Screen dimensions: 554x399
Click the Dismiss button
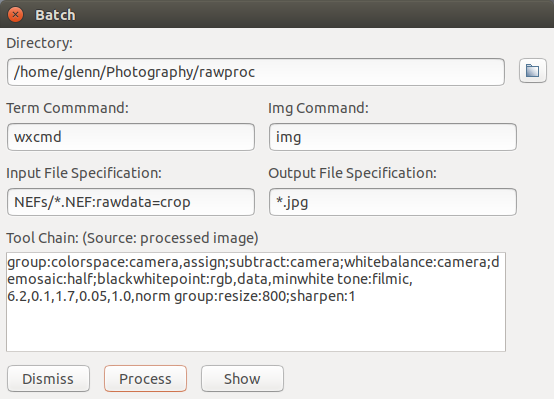point(48,379)
